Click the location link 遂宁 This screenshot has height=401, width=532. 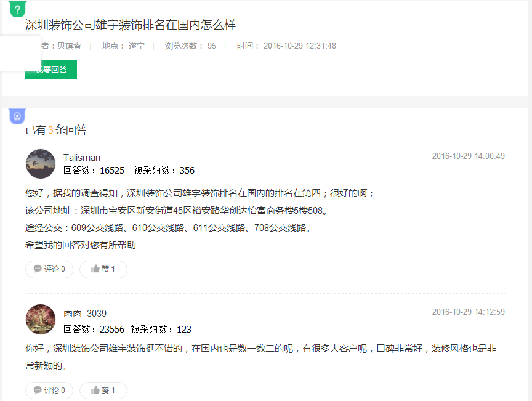[135, 45]
